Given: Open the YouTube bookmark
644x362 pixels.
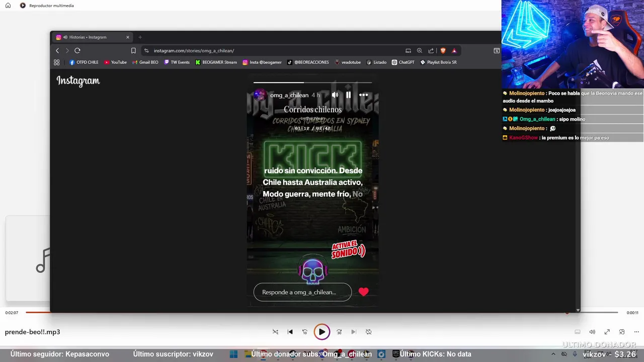Looking at the screenshot, I should point(115,62).
